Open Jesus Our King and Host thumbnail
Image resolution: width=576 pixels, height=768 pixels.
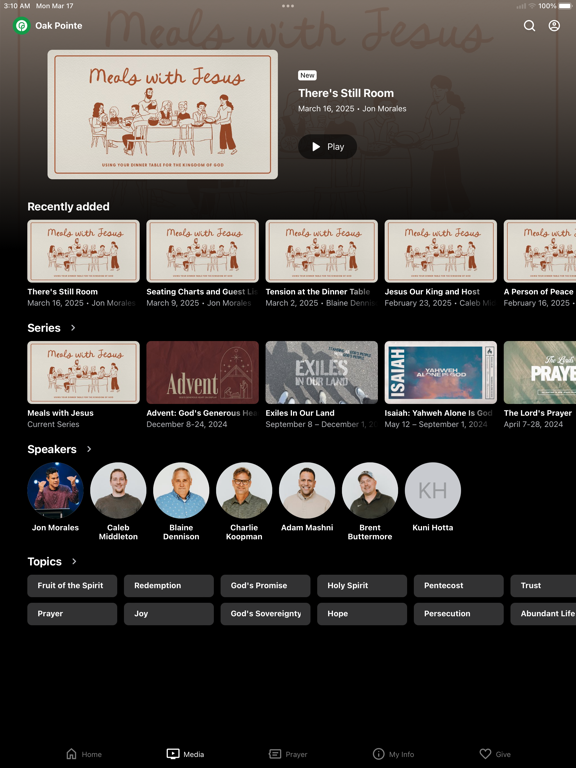[440, 251]
